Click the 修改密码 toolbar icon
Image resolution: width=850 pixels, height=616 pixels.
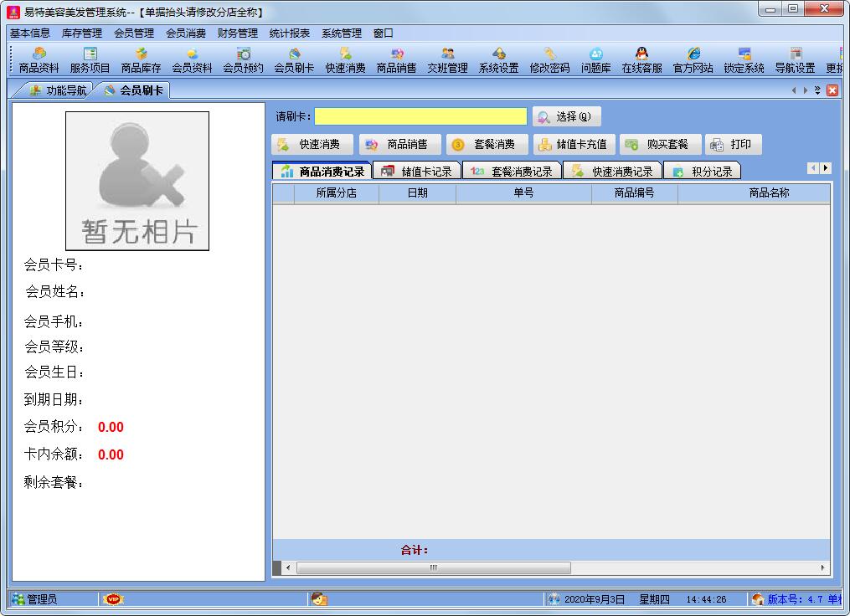pos(549,60)
